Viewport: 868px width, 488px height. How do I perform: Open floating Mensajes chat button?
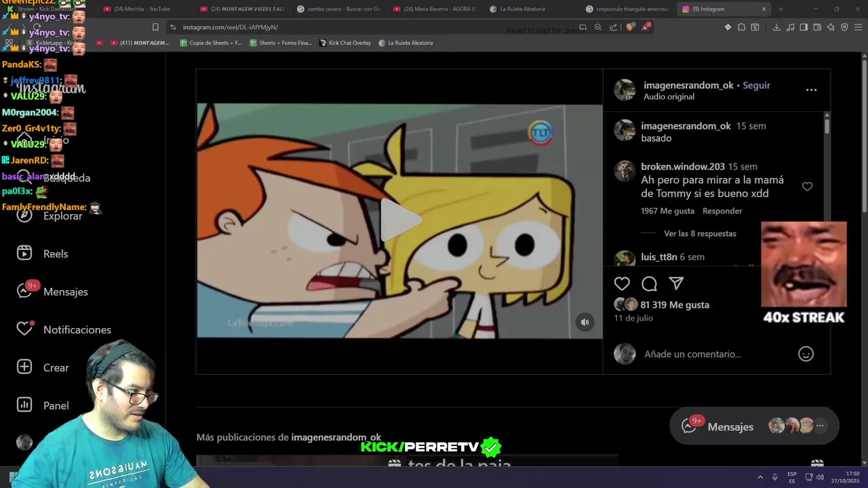click(754, 426)
